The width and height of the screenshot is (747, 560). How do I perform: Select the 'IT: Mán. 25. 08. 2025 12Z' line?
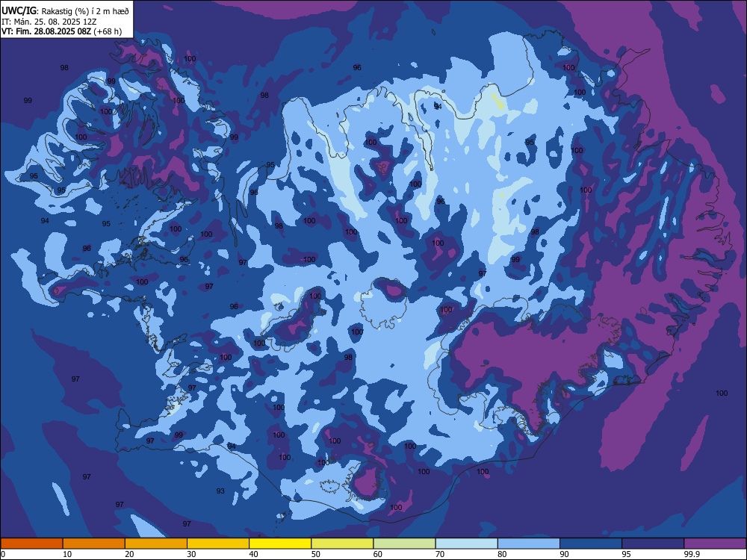(49, 22)
